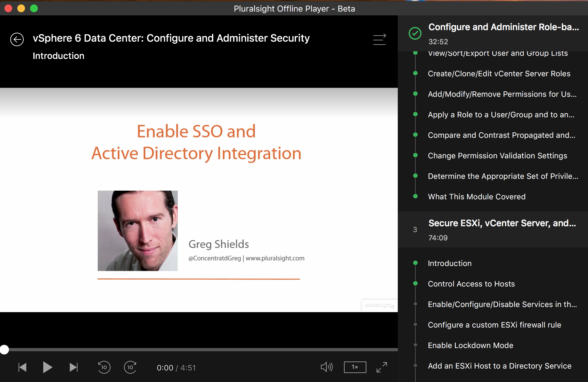
Task: Go back using the circled arrow icon
Action: (17, 39)
